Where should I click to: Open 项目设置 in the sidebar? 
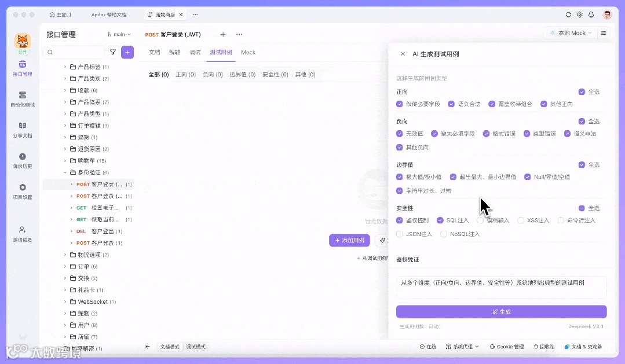pyautogui.click(x=23, y=191)
